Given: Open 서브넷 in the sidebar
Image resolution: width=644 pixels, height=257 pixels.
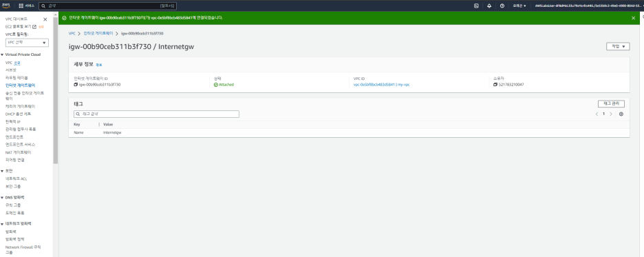Looking at the screenshot, I should (x=11, y=70).
